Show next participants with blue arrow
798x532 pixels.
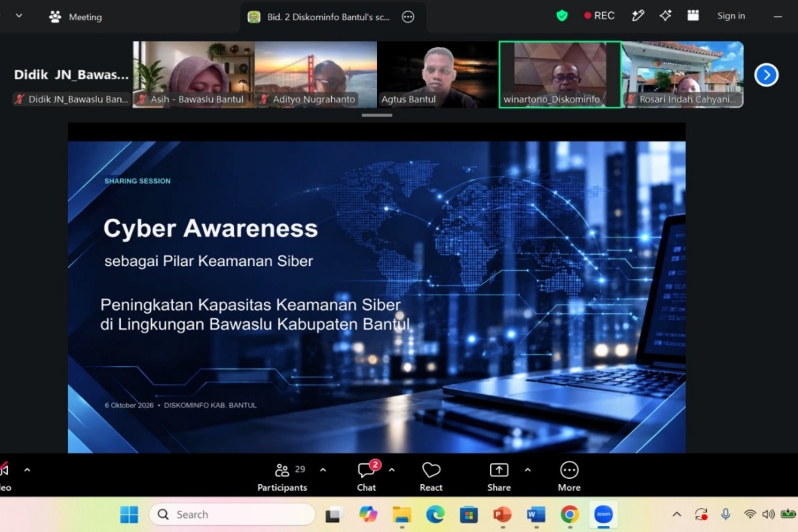click(766, 74)
